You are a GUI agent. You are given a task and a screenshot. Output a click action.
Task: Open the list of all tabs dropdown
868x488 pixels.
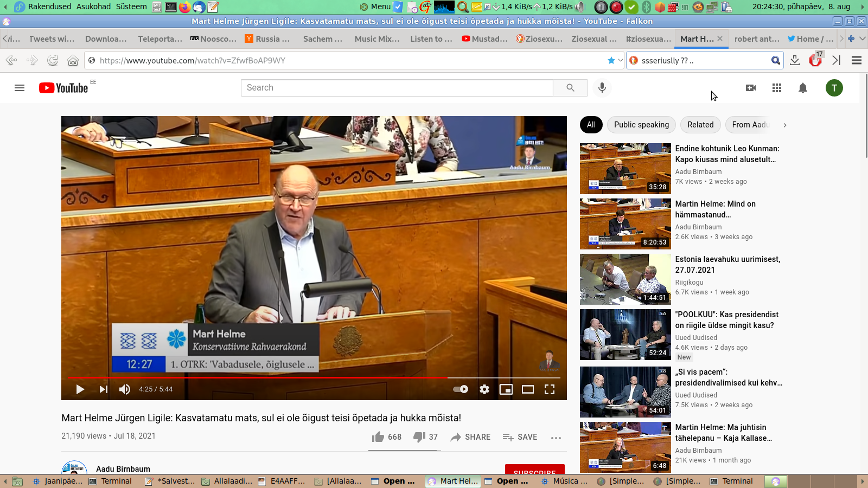863,38
